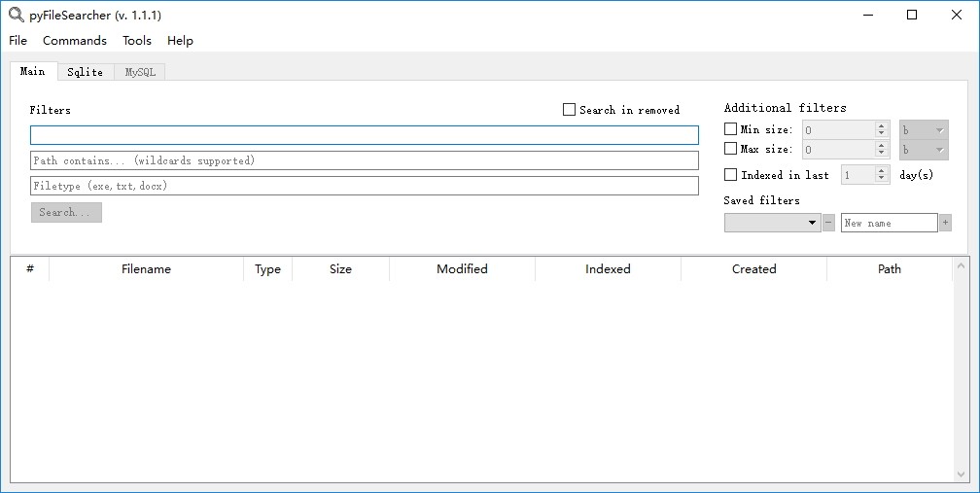
Task: Tick the Min size checkbox
Action: click(730, 129)
